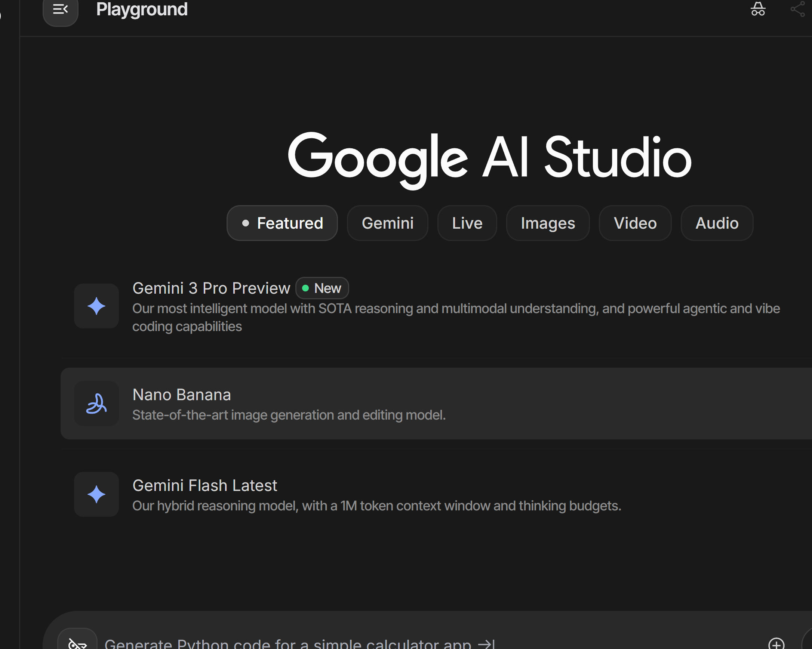The image size is (812, 649).
Task: Click the share icon in the top bar
Action: tap(798, 9)
